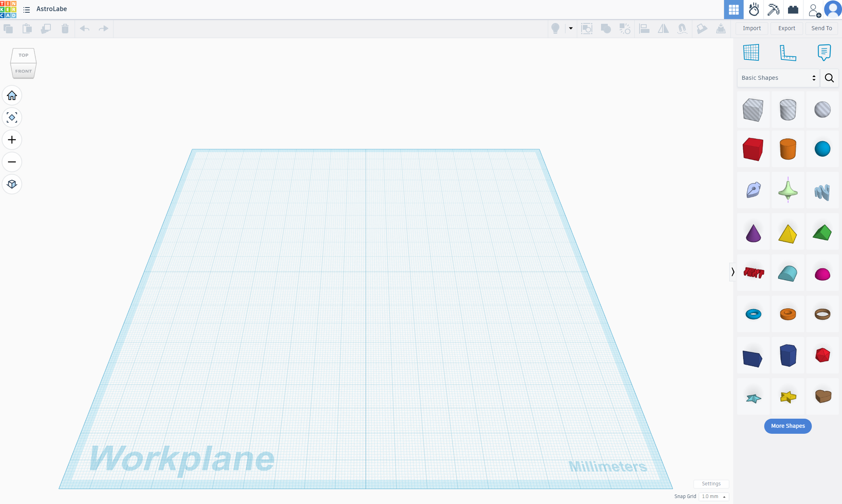Viewport: 842px width, 504px height.
Task: Click the Import button
Action: click(x=752, y=28)
